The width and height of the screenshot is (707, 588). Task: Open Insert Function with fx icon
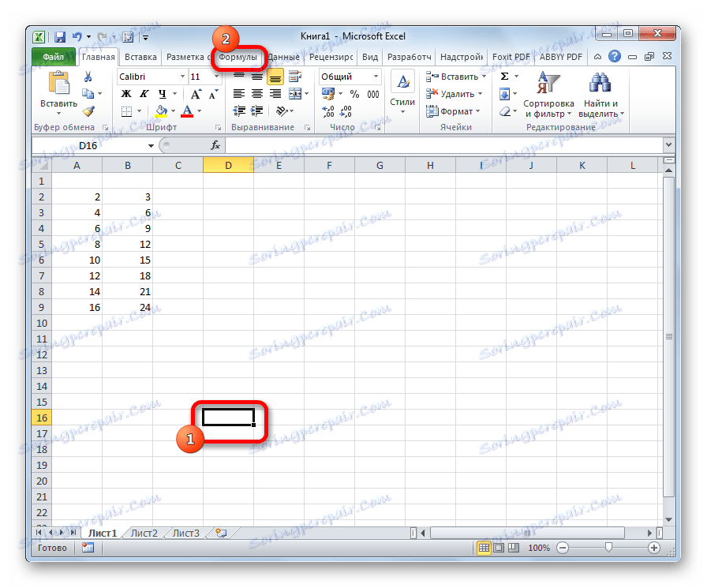point(215,145)
